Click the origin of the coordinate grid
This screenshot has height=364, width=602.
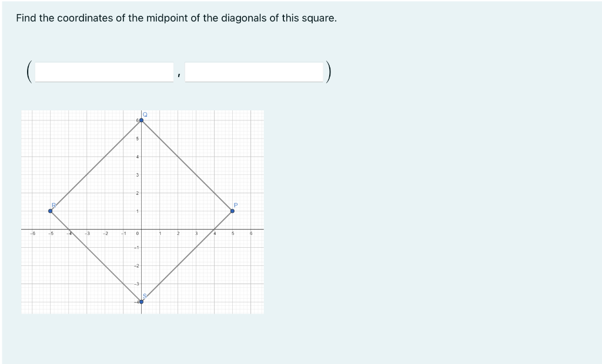[142, 230]
